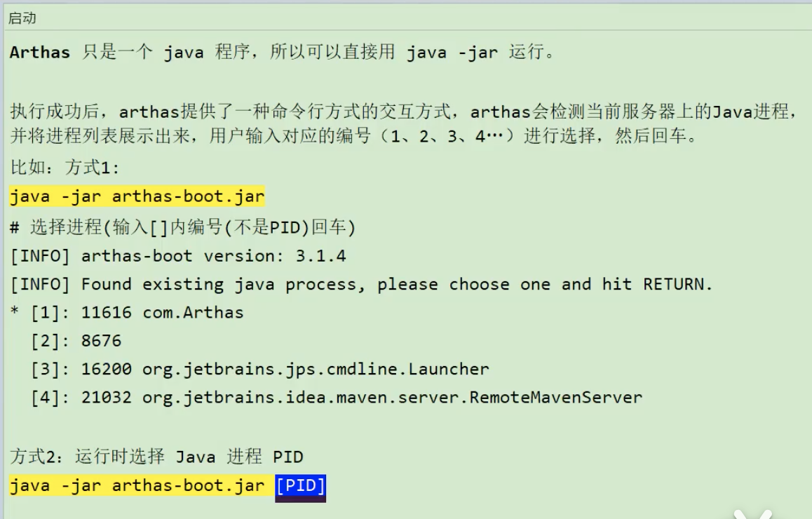Viewport: 812px width, 519px height.
Task: Click the second highlighted java -jar arthas-boot.jar command
Action: tap(137, 485)
